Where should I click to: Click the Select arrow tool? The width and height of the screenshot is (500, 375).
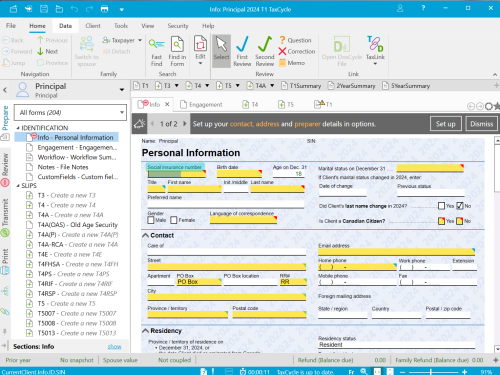pos(221,51)
